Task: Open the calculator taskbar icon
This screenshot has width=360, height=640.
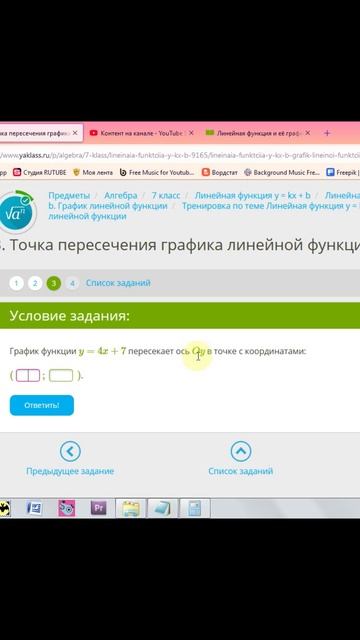Action: coord(195,508)
